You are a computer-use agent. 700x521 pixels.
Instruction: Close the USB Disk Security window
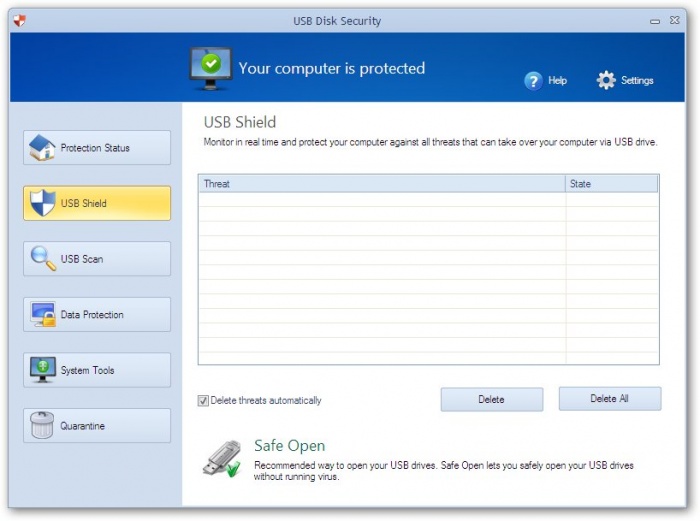click(x=675, y=21)
